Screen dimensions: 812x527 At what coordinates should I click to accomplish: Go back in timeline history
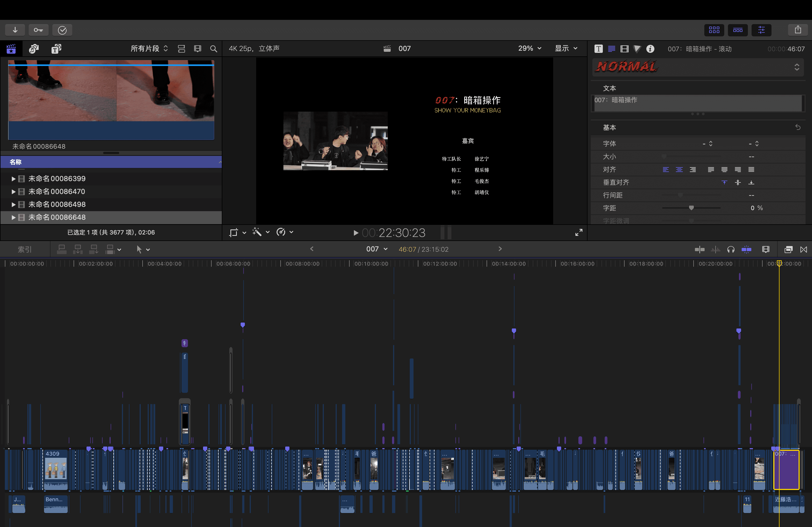[x=311, y=249]
